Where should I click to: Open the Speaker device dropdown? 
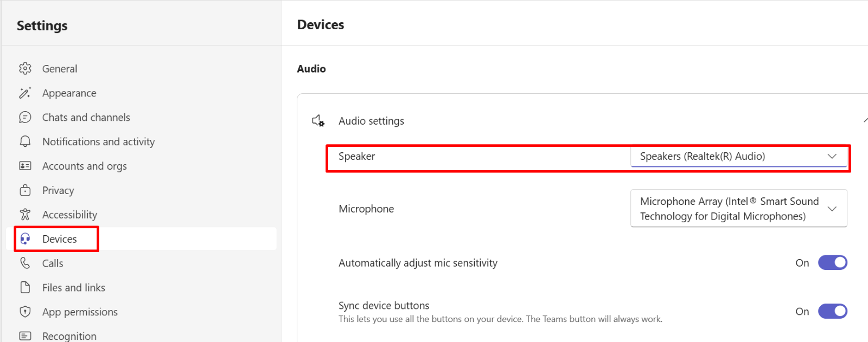coord(738,156)
